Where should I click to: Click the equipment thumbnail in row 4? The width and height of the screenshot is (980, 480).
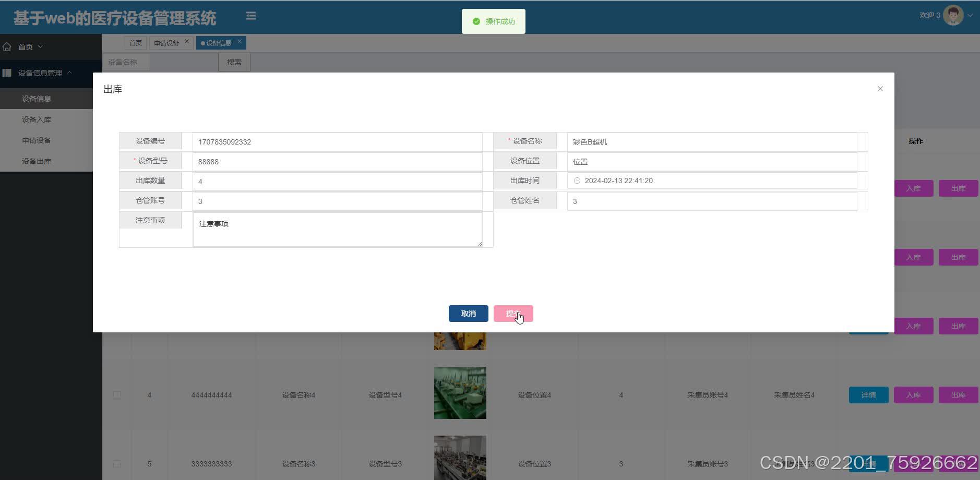(x=460, y=393)
